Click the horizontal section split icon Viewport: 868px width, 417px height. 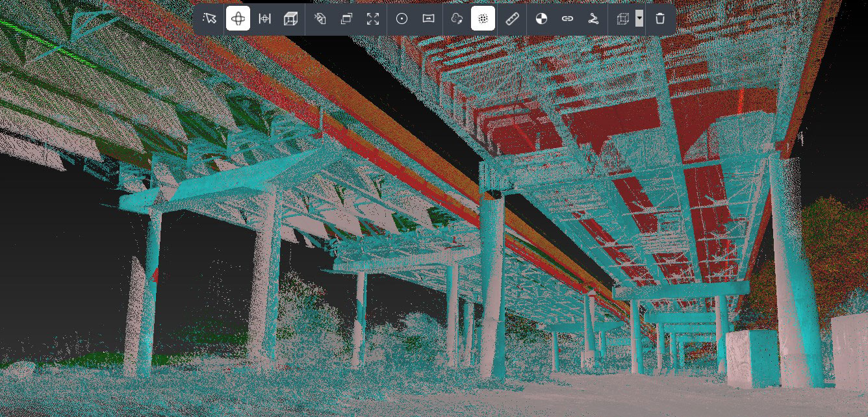[x=264, y=18]
